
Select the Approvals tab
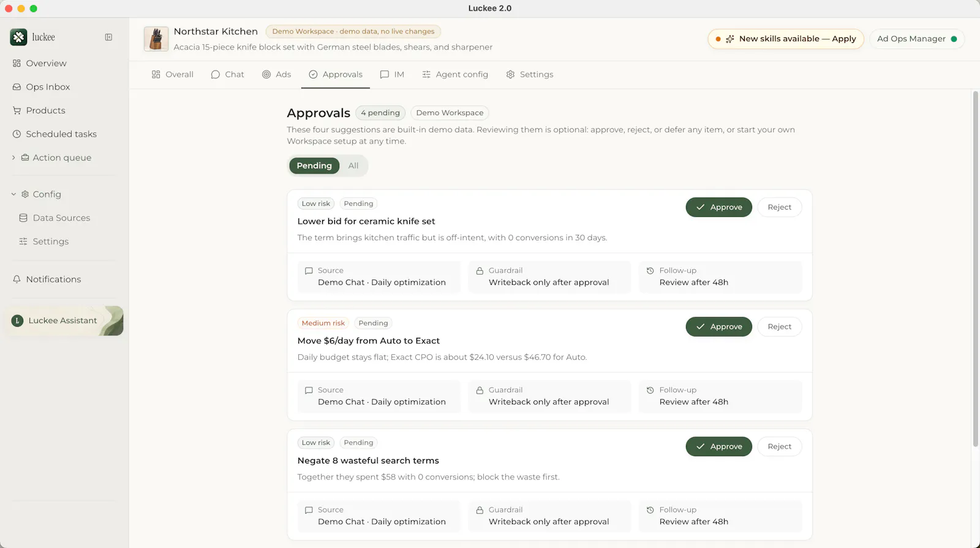(336, 74)
